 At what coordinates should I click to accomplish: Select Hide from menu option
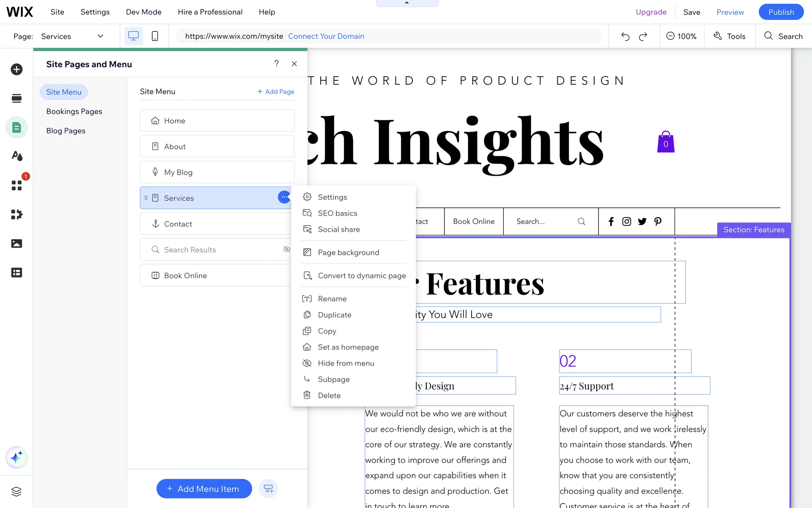(346, 363)
